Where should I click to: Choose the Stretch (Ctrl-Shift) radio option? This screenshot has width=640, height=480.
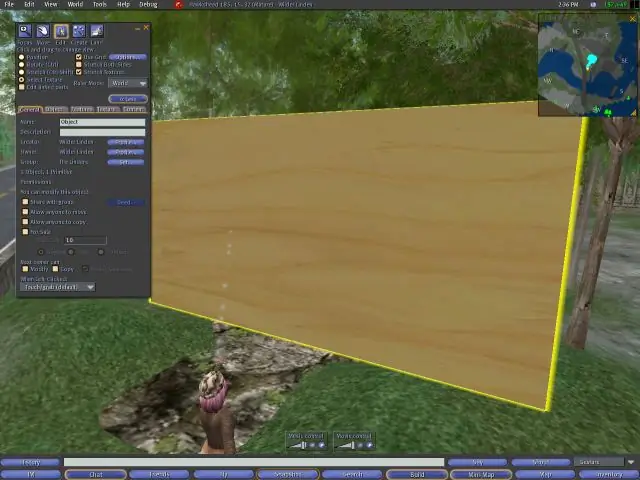(22, 72)
